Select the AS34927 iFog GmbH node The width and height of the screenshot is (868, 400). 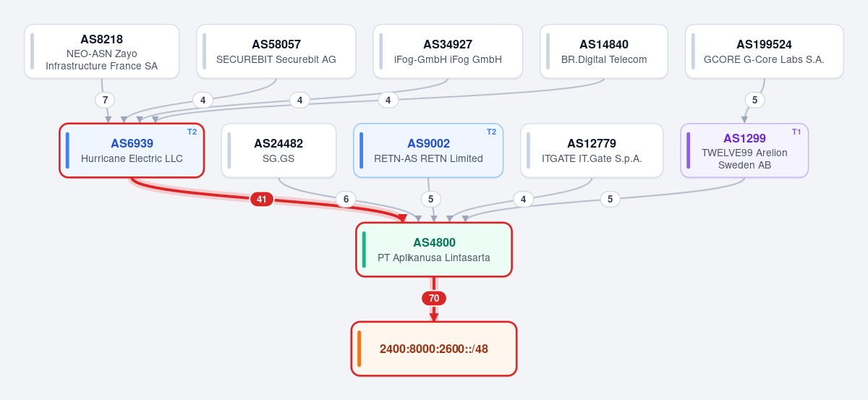tap(448, 51)
